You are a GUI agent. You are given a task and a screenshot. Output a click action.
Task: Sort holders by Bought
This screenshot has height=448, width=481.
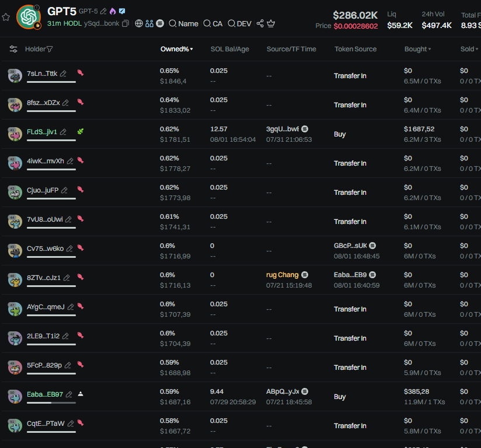coord(417,49)
